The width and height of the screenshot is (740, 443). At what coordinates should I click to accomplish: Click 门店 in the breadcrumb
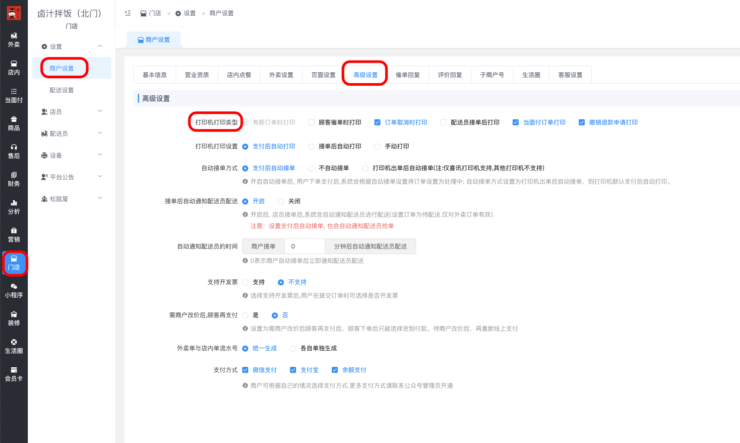tap(154, 13)
